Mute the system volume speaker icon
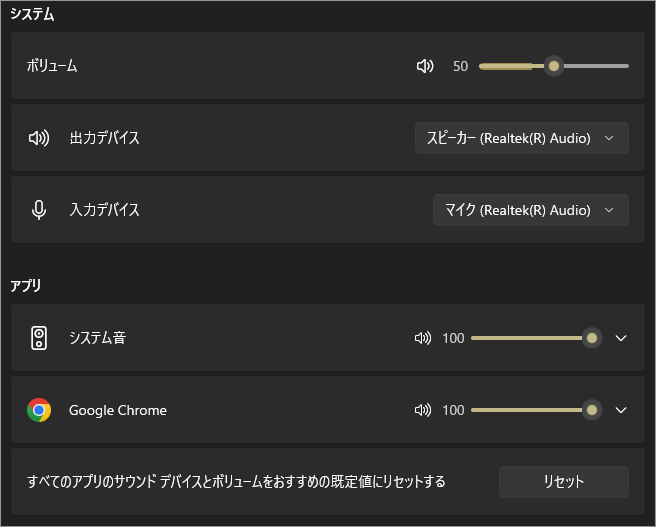Viewport: 656px width, 527px height. pos(425,66)
